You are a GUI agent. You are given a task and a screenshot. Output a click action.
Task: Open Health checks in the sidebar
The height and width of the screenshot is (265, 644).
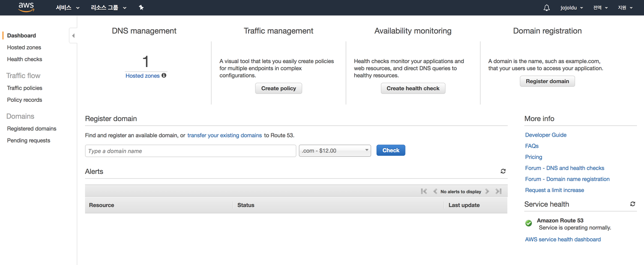tap(25, 59)
